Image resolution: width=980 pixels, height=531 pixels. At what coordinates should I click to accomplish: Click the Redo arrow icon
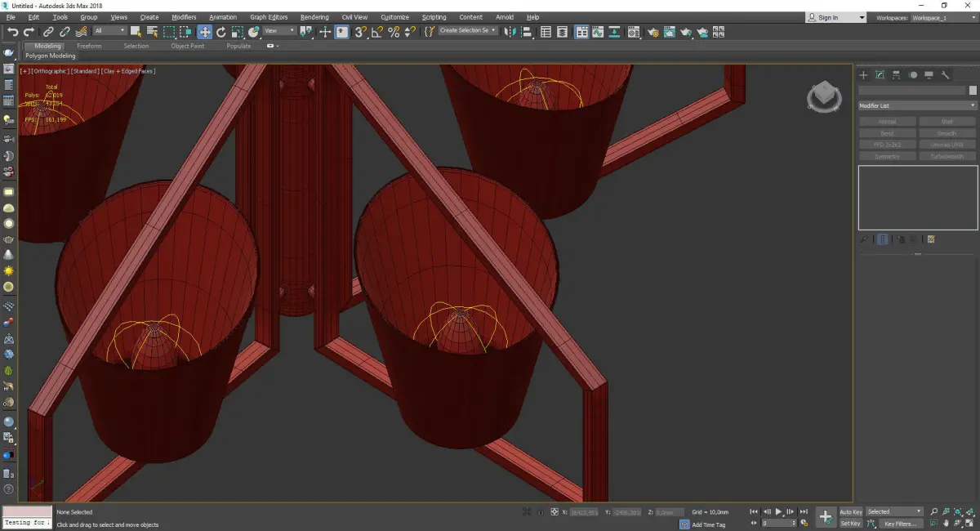click(29, 32)
